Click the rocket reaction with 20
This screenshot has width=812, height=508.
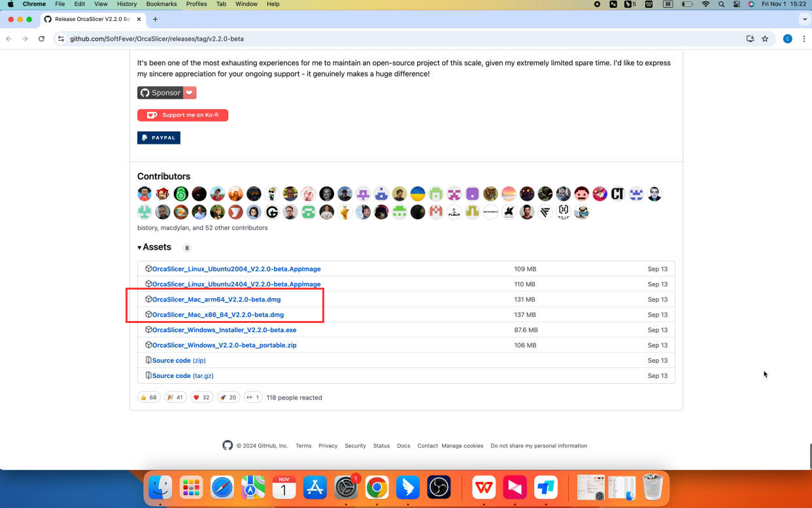click(228, 398)
